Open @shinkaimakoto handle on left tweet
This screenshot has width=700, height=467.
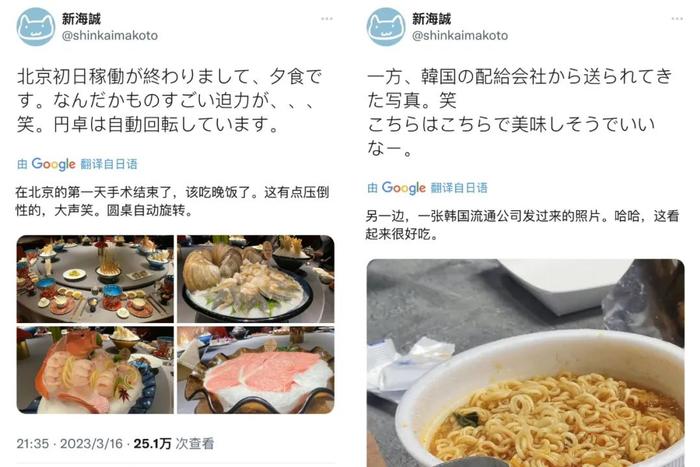110,36
